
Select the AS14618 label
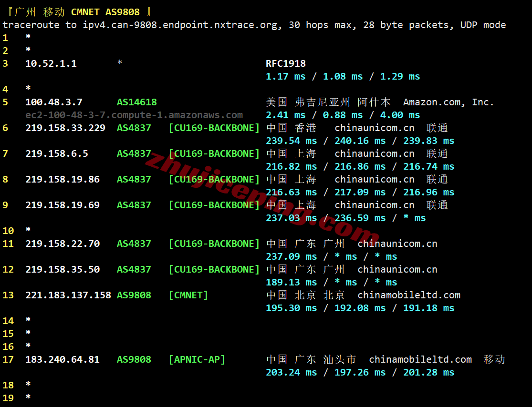coord(137,102)
